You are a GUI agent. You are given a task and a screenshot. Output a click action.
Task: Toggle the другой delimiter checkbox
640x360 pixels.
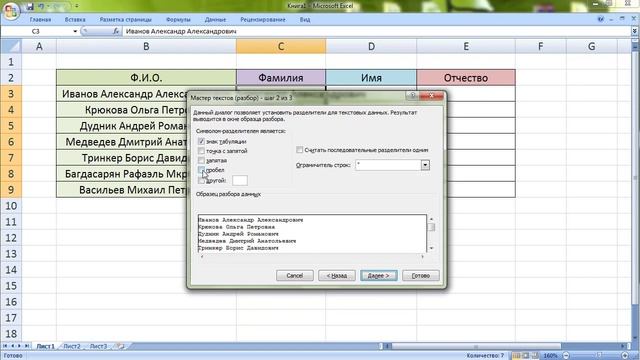click(201, 180)
